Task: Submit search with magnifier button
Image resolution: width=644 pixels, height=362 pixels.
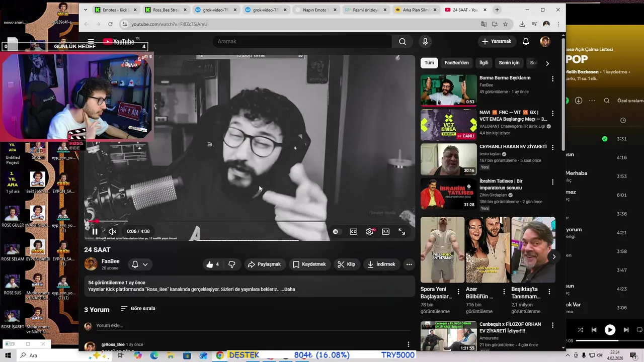Action: [403, 42]
